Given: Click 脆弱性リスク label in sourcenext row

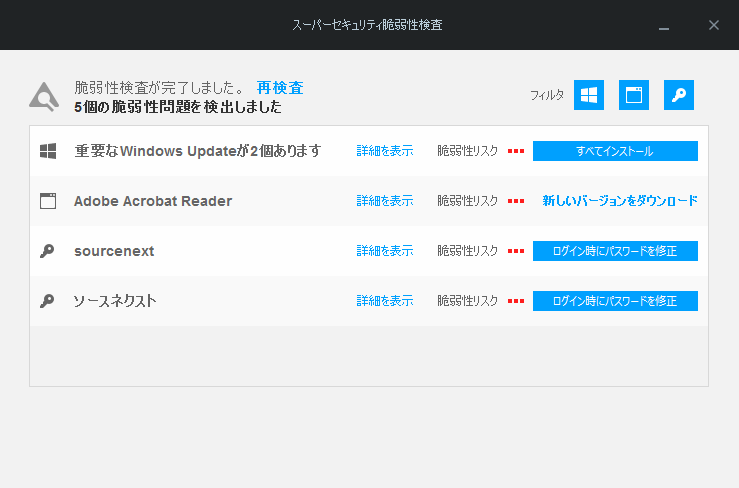Looking at the screenshot, I should (x=468, y=251).
